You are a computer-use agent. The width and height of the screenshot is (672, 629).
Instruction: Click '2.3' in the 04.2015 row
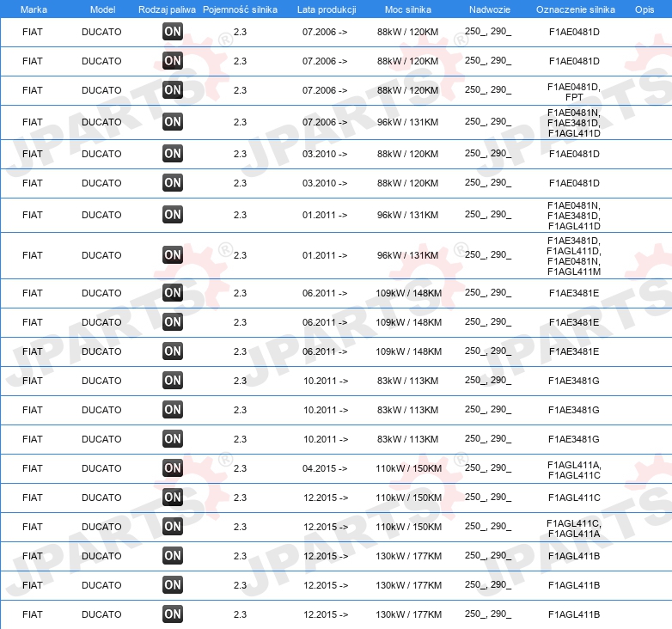(240, 468)
